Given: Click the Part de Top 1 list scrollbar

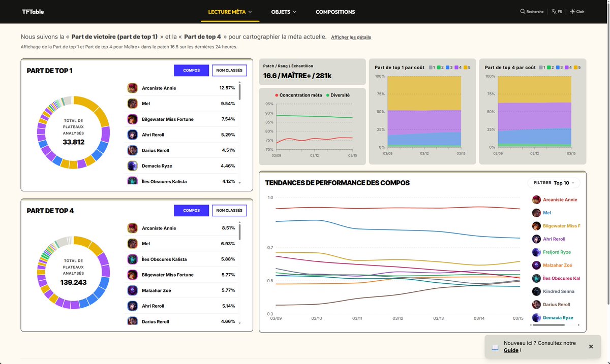Looking at the screenshot, I should [239, 92].
